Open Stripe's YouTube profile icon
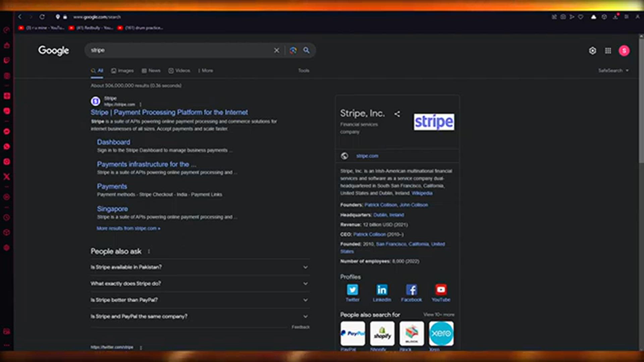Screen dimensions: 644x362 click(441, 290)
